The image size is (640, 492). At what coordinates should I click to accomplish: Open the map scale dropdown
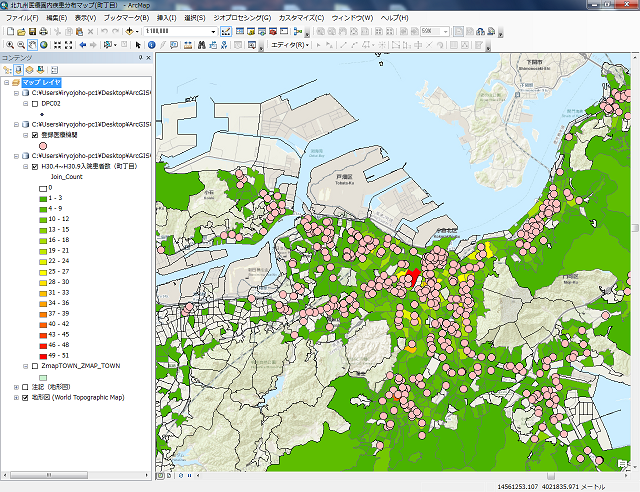214,31
